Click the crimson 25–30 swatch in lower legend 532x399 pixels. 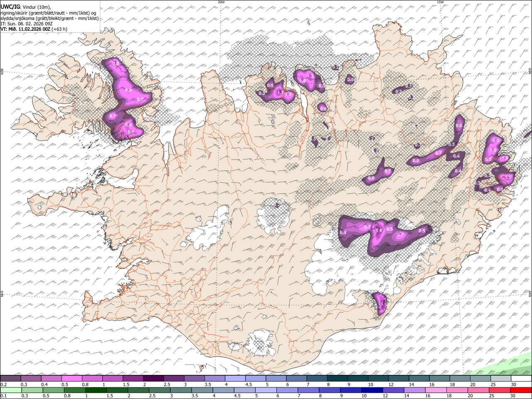tap(500, 390)
